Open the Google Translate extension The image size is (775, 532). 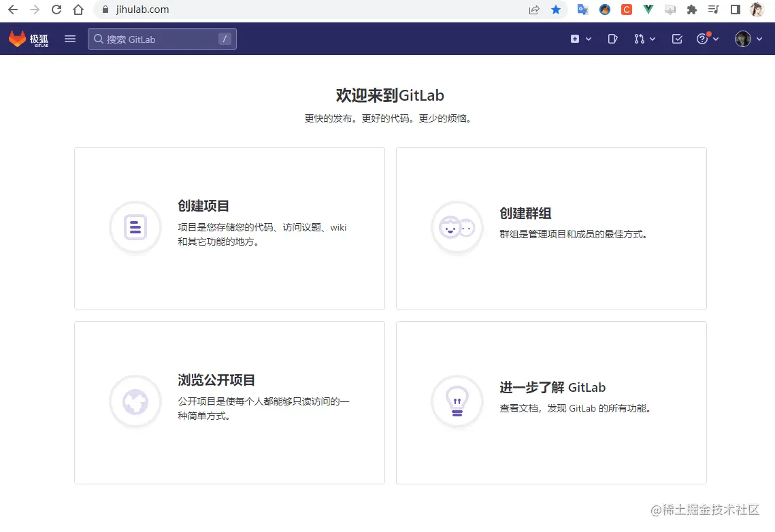coord(582,10)
